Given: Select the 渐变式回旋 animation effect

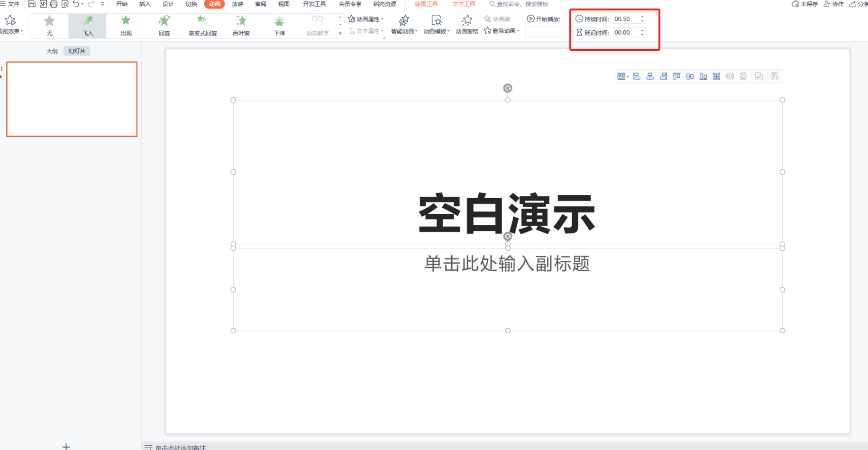Looking at the screenshot, I should tap(202, 26).
